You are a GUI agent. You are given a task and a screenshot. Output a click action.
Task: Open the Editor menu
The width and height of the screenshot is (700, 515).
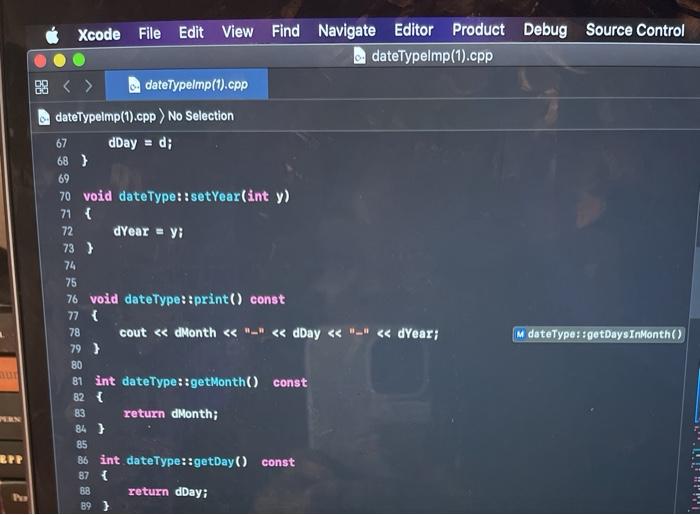[x=414, y=30]
